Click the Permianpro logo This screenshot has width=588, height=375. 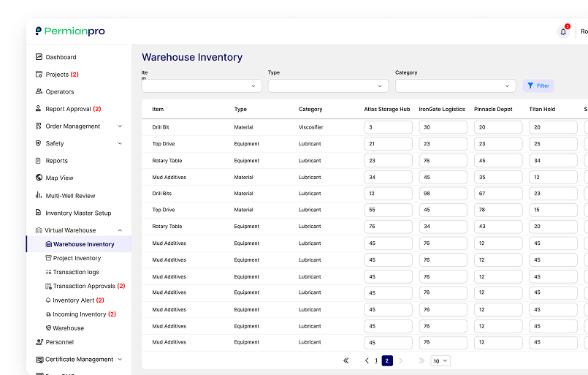coord(70,31)
